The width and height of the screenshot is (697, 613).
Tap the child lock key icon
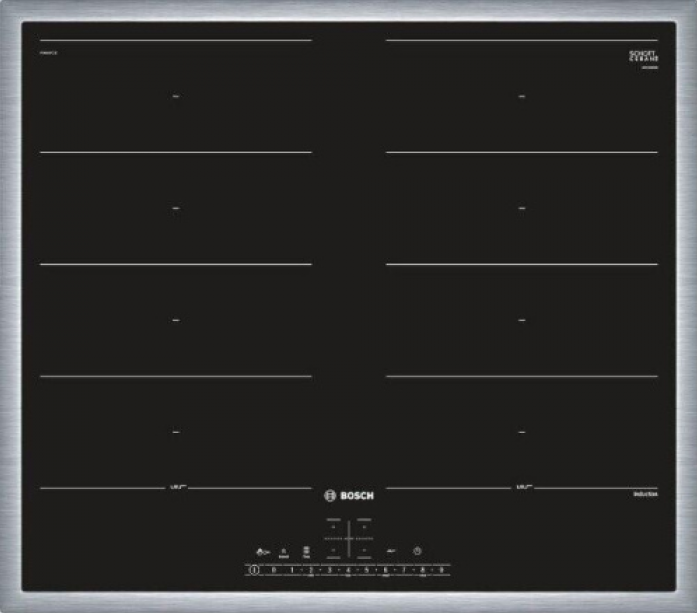pos(261,551)
